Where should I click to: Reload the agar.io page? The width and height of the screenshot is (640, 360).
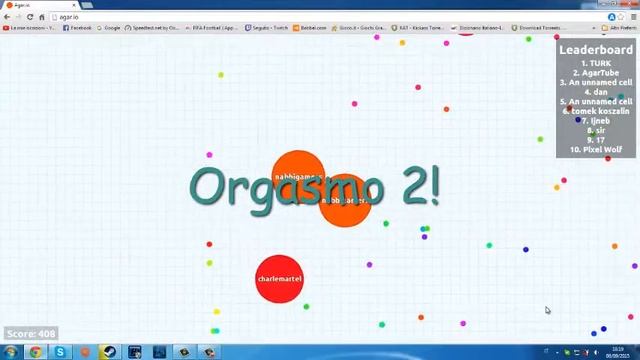[30, 17]
